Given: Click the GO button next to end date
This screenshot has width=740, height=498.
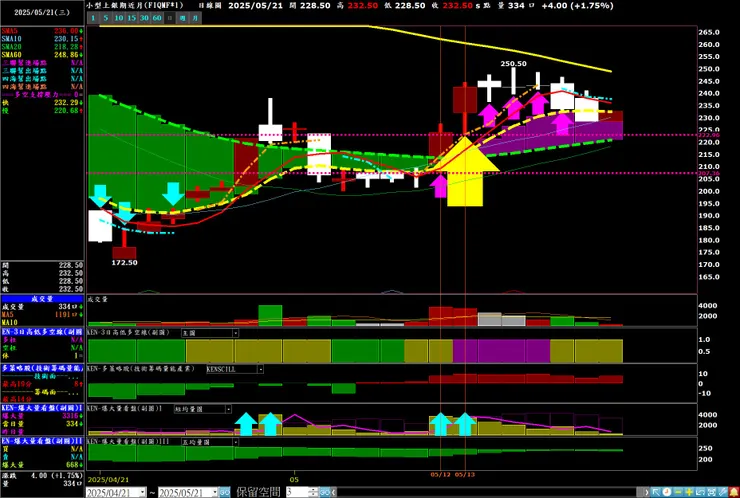Looking at the screenshot, I should click(x=225, y=492).
